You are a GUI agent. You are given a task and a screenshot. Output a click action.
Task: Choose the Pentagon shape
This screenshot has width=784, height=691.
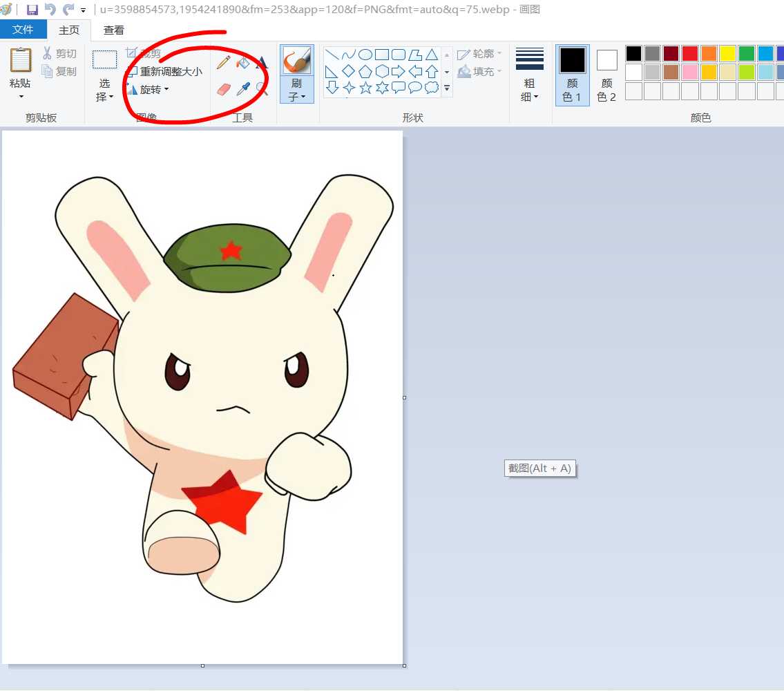[365, 72]
